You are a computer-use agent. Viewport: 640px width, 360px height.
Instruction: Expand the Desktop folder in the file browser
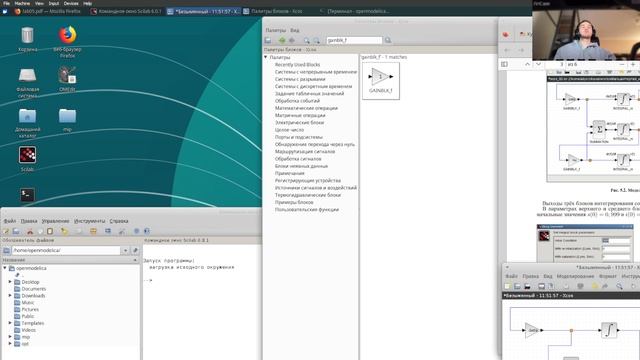pyautogui.click(x=10, y=282)
